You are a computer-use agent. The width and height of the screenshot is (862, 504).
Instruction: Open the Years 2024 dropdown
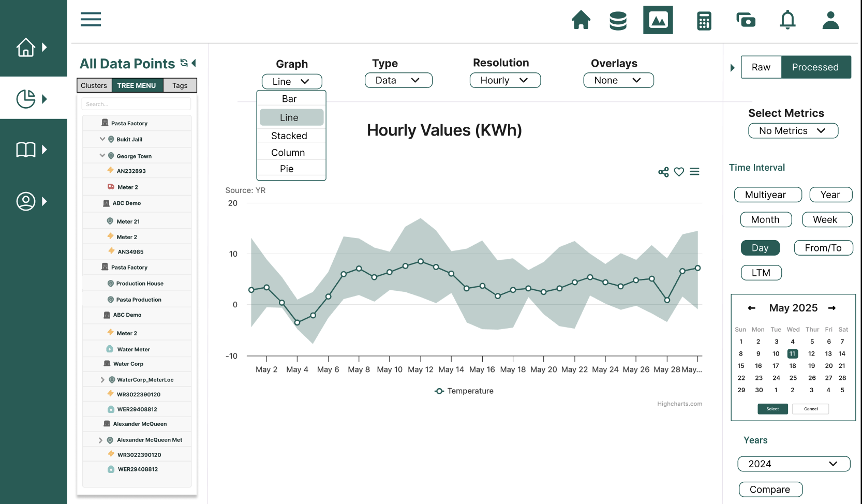[793, 464]
